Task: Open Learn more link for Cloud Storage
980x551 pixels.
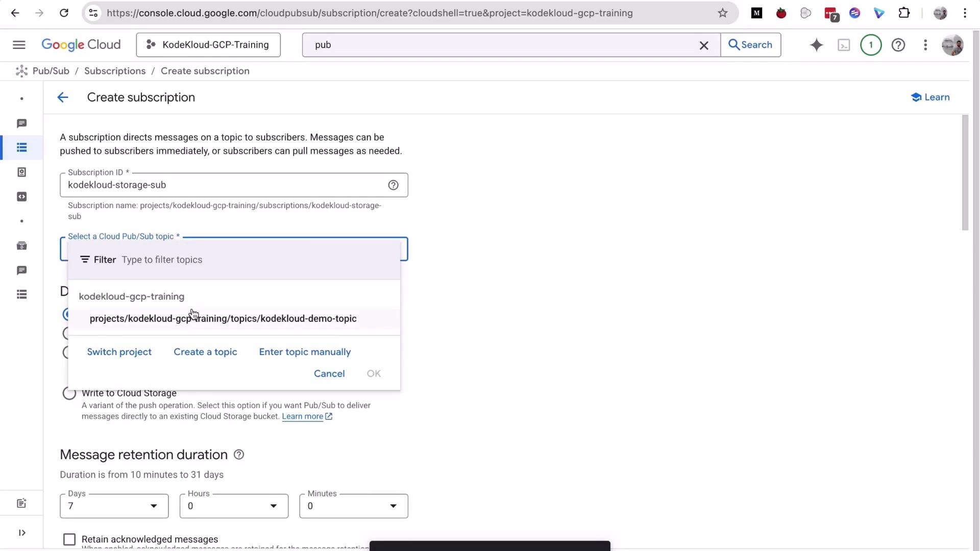Action: pos(307,417)
